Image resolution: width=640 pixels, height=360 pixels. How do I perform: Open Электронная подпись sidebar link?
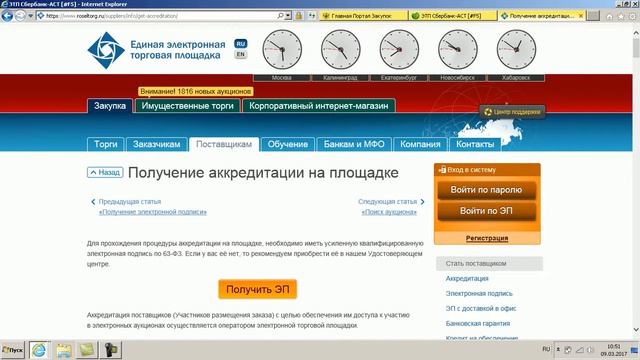coord(479,293)
